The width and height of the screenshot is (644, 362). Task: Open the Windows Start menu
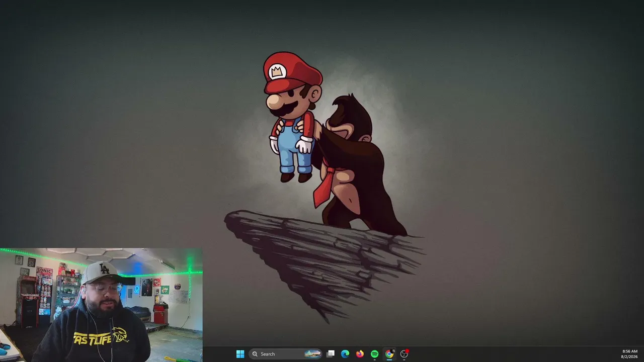pyautogui.click(x=240, y=354)
